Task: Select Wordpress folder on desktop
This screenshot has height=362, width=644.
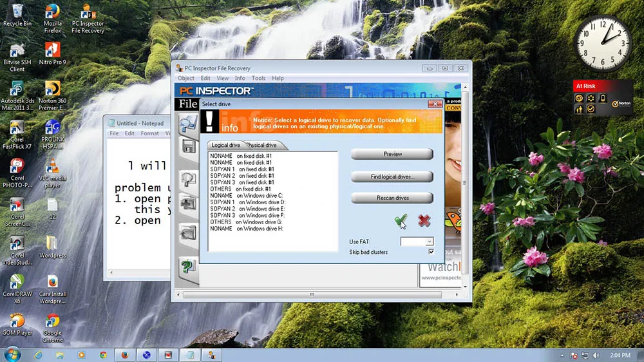Action: click(52, 247)
